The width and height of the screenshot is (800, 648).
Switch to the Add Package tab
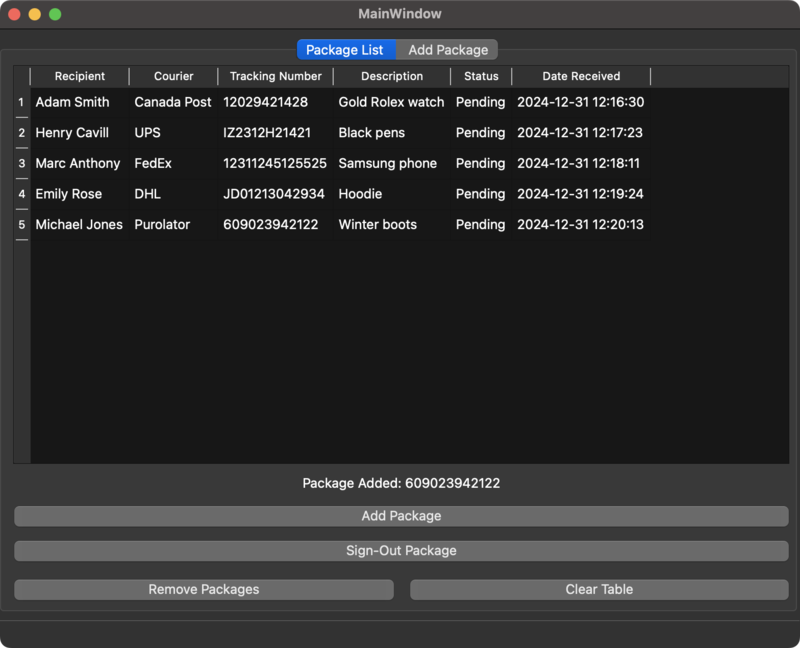[x=448, y=50]
